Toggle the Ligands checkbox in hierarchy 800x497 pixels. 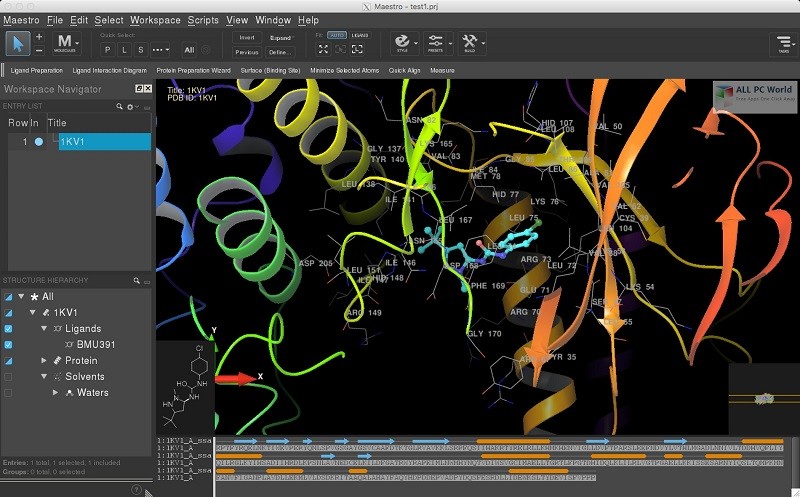coord(9,329)
